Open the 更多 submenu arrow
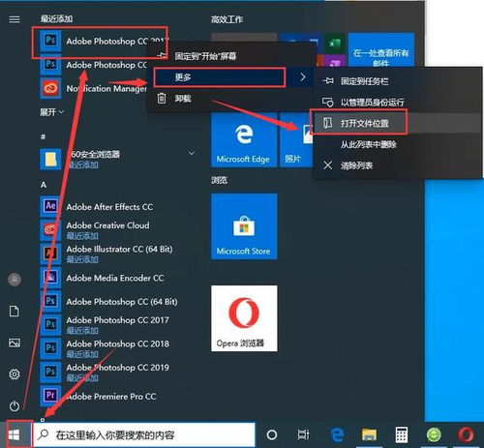 coord(303,77)
